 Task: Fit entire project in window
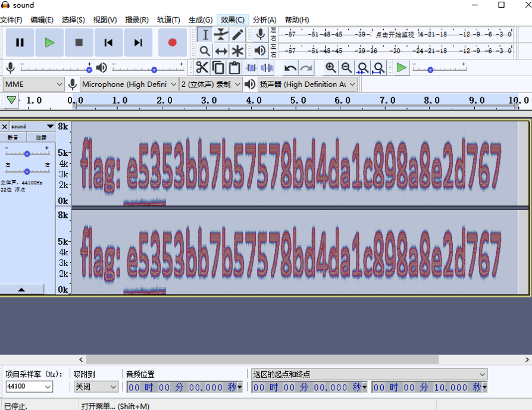[378, 68]
